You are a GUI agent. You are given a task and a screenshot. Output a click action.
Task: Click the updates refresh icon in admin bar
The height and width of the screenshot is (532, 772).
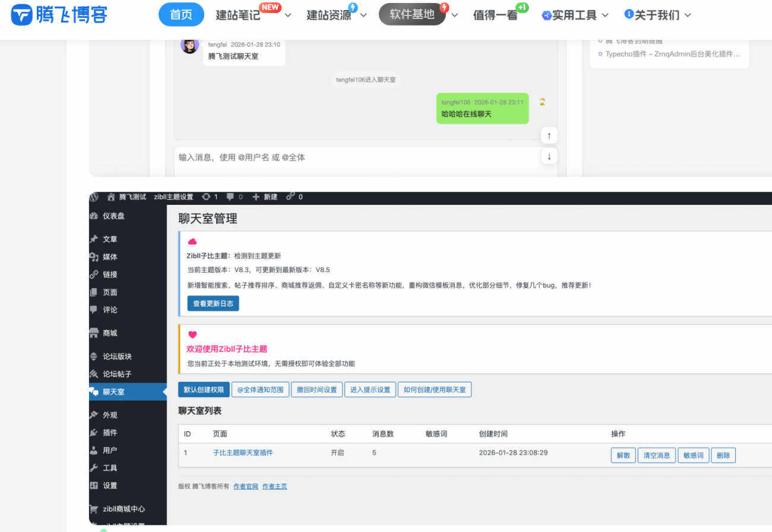coord(206,197)
